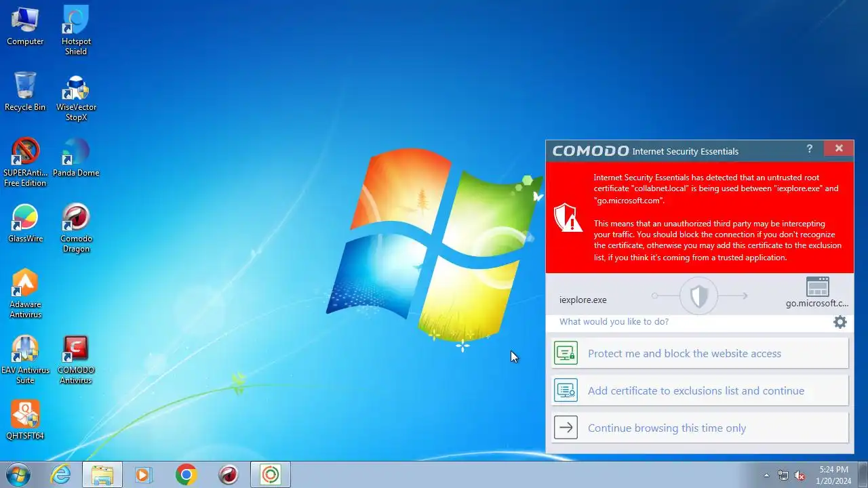Screen dimensions: 868x488
Task: Show hidden system tray icons arrow
Action: tap(766, 475)
